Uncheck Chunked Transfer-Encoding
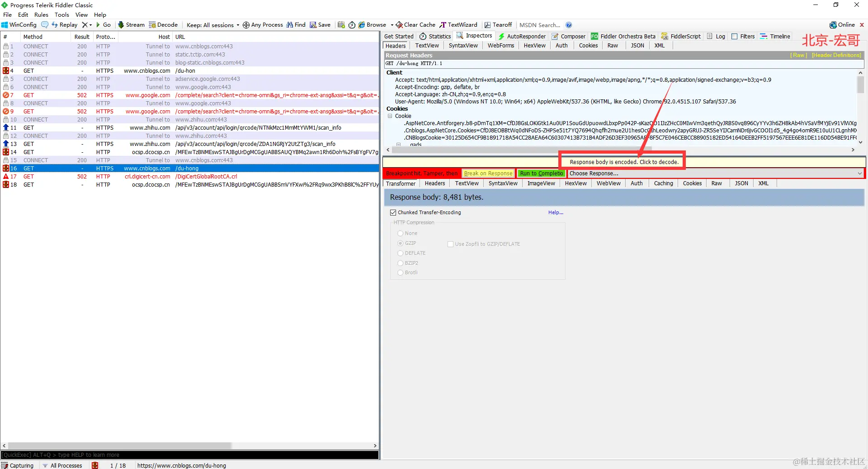This screenshot has width=868, height=469. (393, 212)
